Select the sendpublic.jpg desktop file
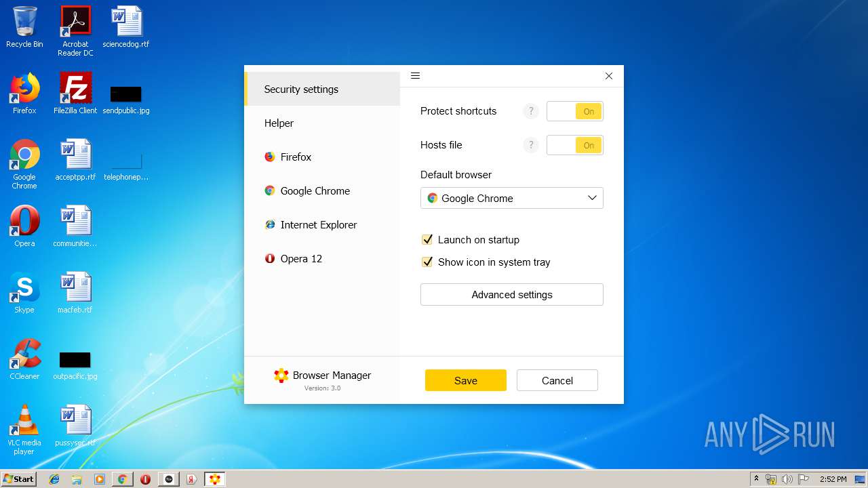 click(126, 100)
